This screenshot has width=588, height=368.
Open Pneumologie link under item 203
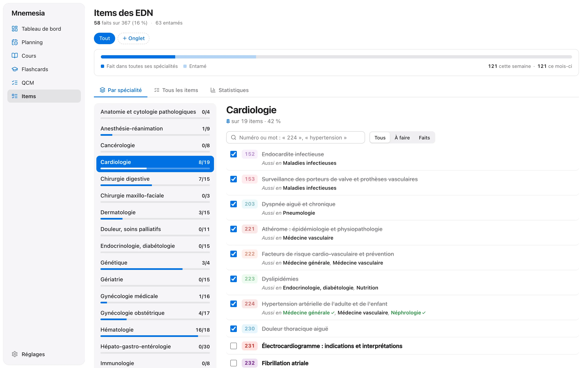click(299, 213)
